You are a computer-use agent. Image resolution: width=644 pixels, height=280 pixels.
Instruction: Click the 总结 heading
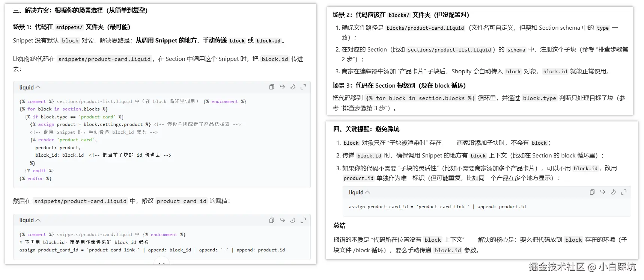[339, 226]
